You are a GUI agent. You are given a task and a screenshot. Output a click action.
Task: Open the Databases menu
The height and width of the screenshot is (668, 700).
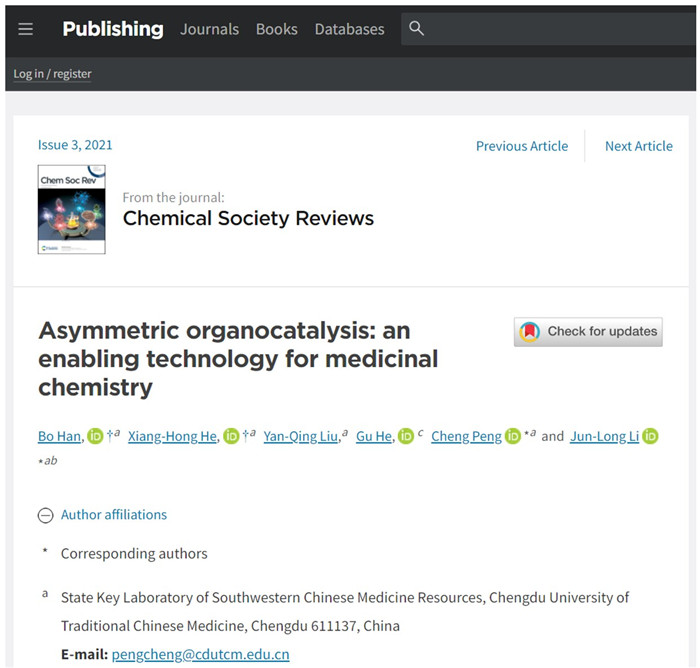coord(349,29)
